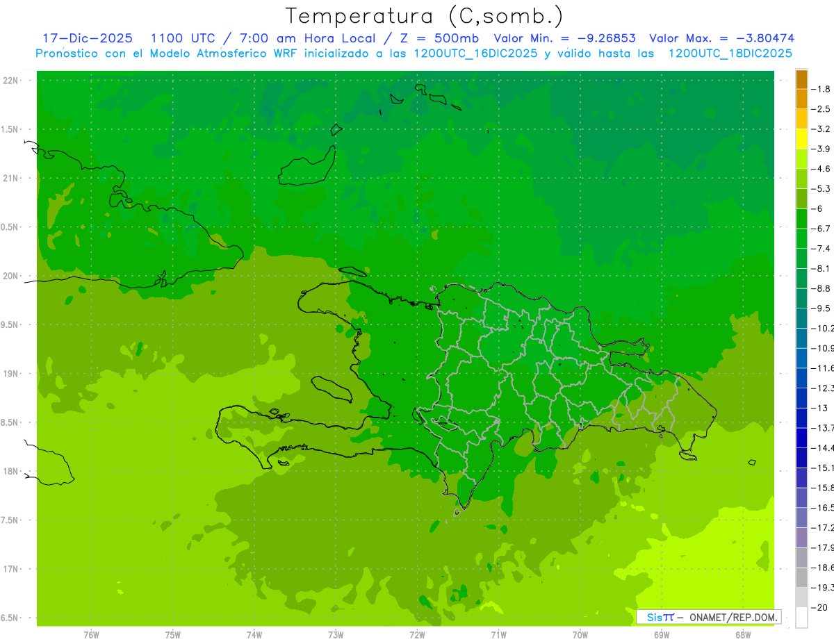The width and height of the screenshot is (834, 644).
Task: Click the yellow swatch between -3.2 and -3.9
Action: 801,139
